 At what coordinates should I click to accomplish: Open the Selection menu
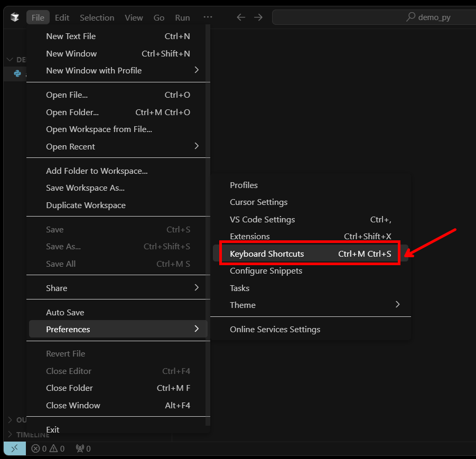click(97, 17)
